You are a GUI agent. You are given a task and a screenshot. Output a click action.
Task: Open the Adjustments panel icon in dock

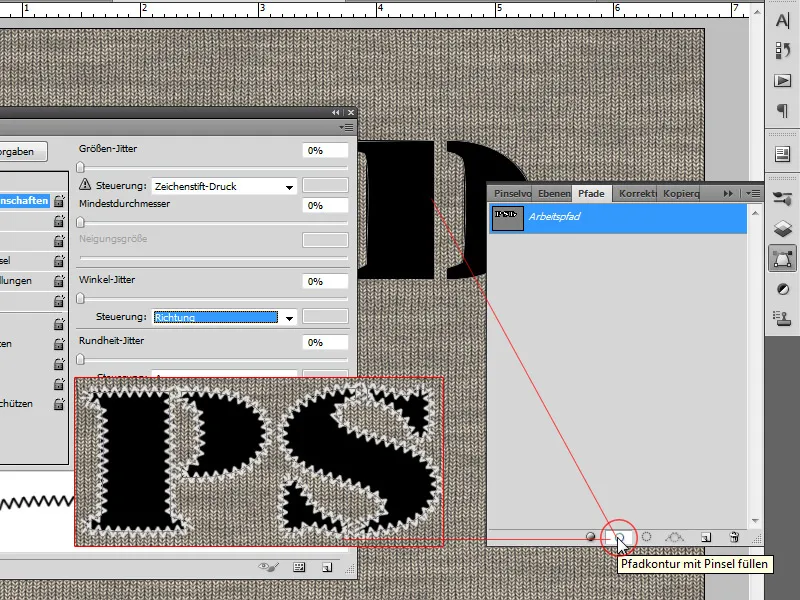tap(782, 289)
